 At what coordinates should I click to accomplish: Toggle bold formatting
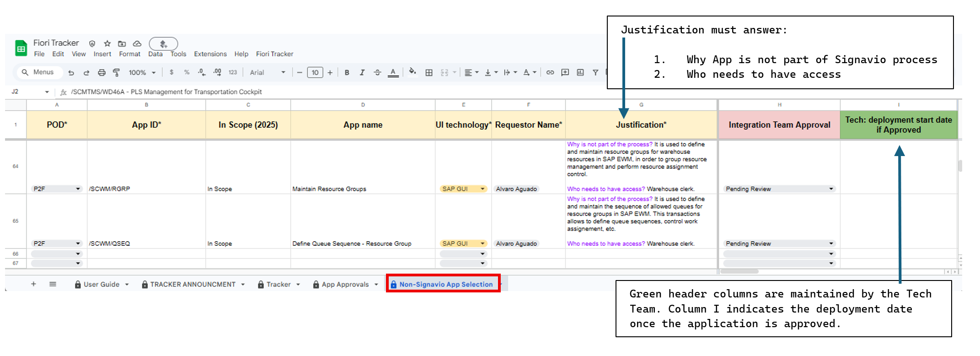click(347, 72)
